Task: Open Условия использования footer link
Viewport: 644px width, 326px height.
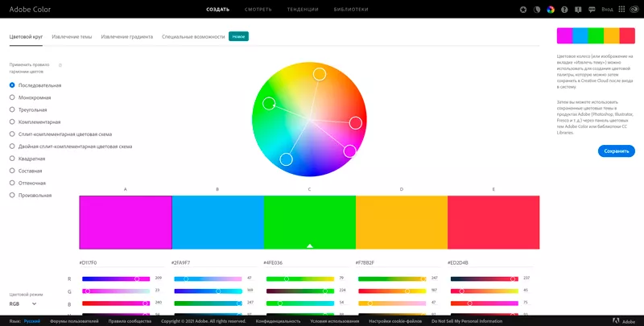Action: (x=335, y=321)
